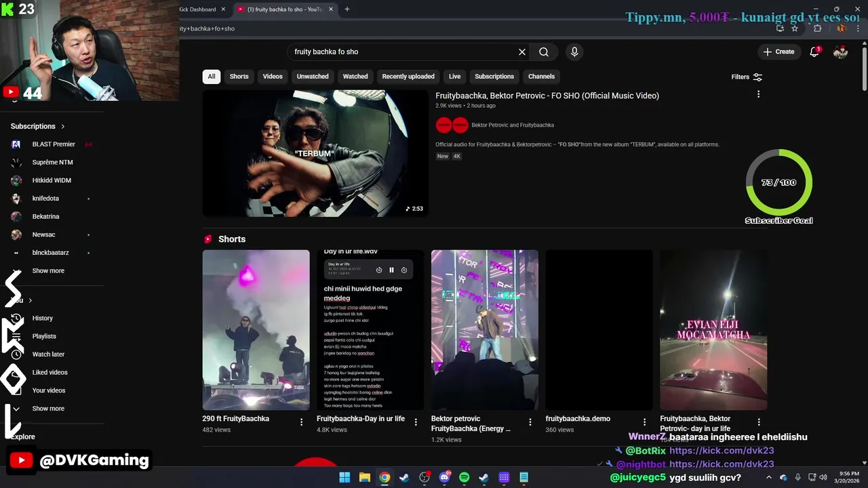The image size is (868, 488).
Task: Open the 290 ft FruityBaachka short thumbnail
Action: point(256,330)
